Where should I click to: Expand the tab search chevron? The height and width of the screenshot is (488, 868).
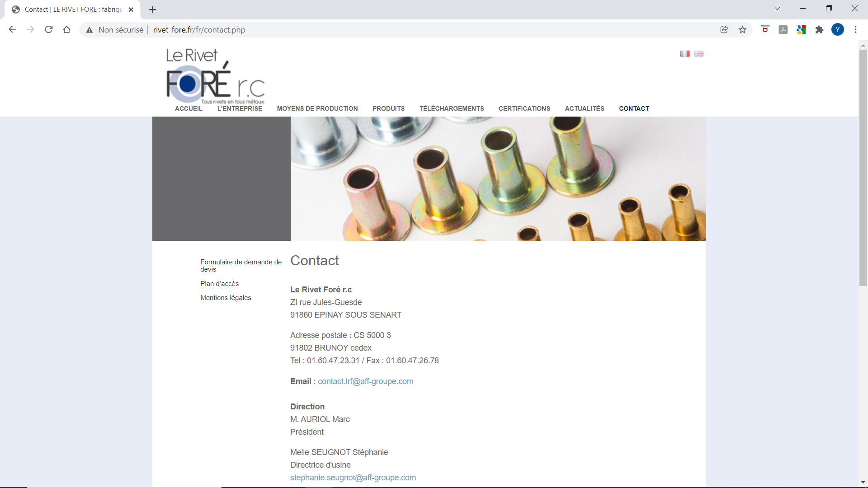point(777,9)
